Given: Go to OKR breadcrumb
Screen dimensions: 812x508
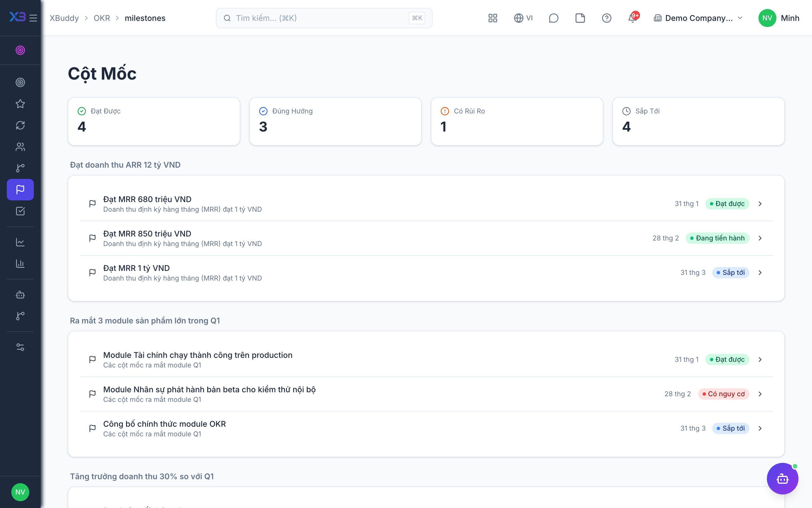Looking at the screenshot, I should click(x=102, y=18).
